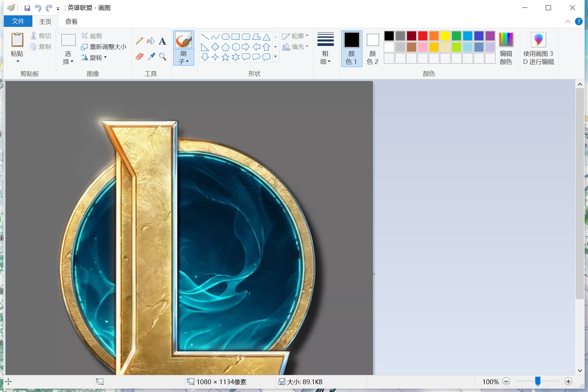
Task: Choose the yellow color swatch
Action: tap(445, 36)
